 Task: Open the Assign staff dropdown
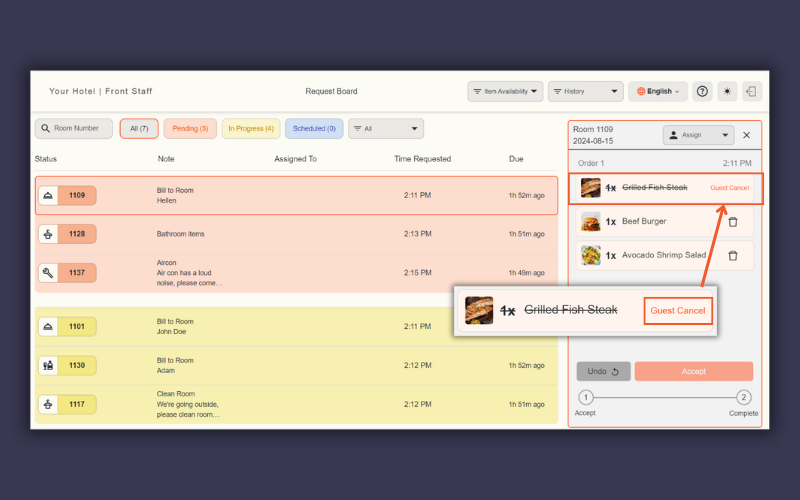[x=698, y=135]
